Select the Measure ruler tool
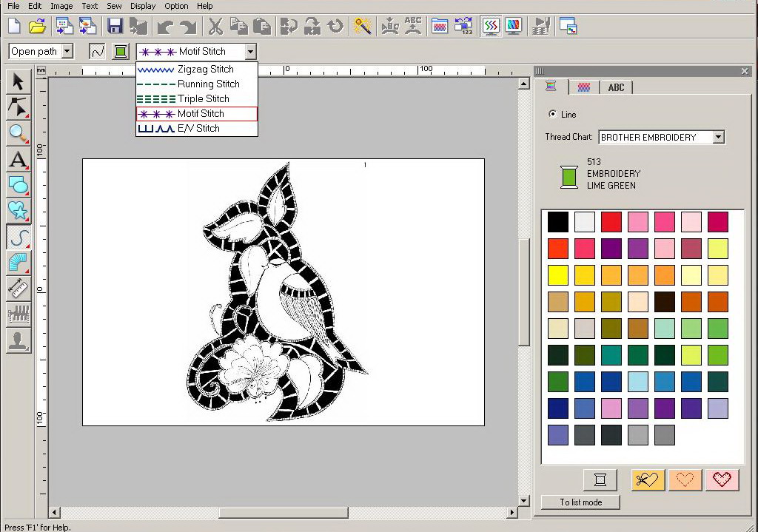Viewport: 758px width, 532px height. click(18, 289)
